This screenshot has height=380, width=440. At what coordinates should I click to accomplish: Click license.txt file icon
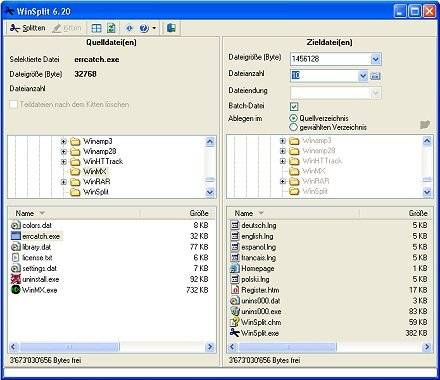[16, 258]
